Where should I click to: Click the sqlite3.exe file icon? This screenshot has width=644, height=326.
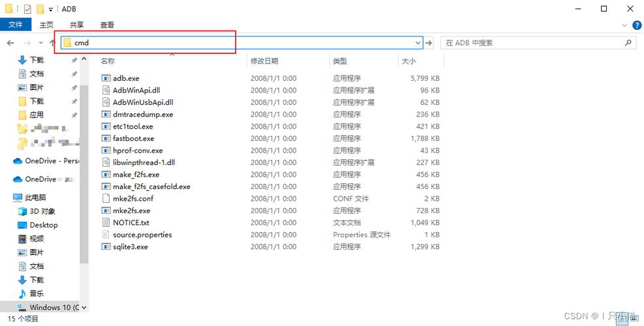[106, 246]
